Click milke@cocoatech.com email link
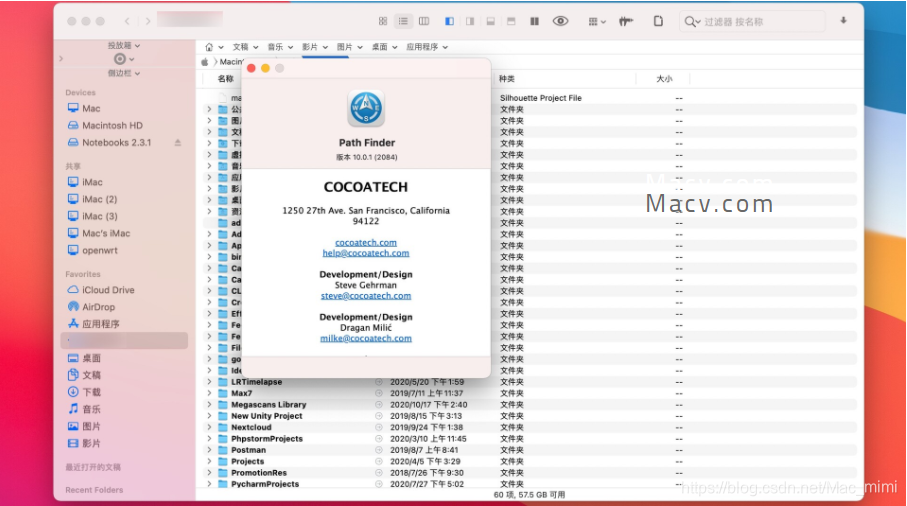 366,338
